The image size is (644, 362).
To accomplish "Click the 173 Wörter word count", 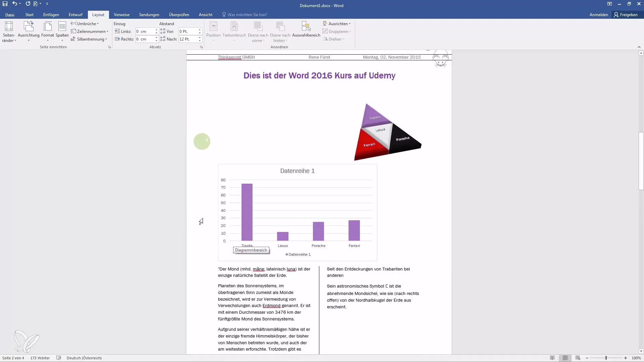I will (40, 358).
